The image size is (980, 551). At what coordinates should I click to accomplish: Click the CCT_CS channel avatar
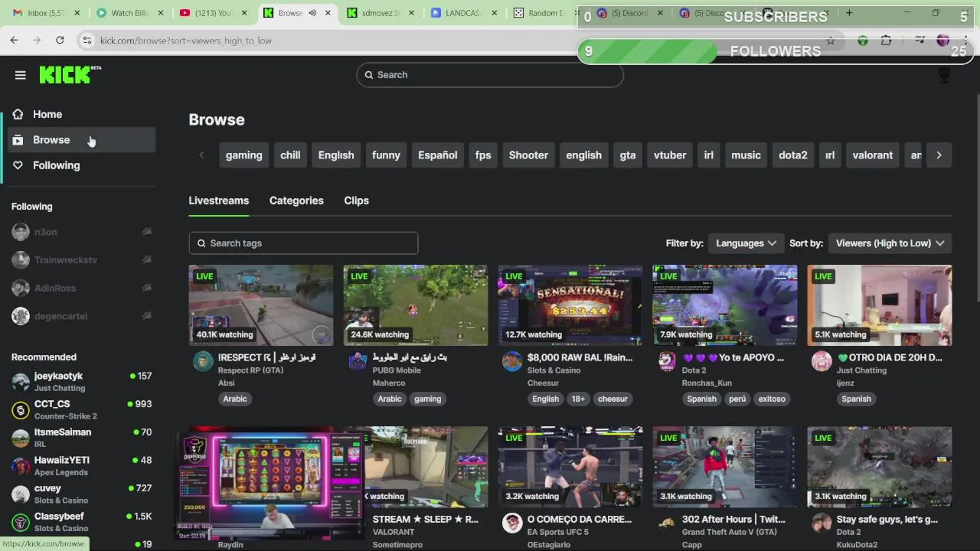tap(21, 410)
